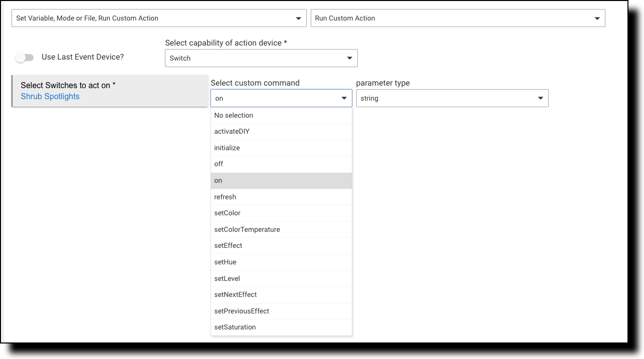
Task: Open the 'Set Variable, Mode or File' dropdown
Action: point(159,18)
